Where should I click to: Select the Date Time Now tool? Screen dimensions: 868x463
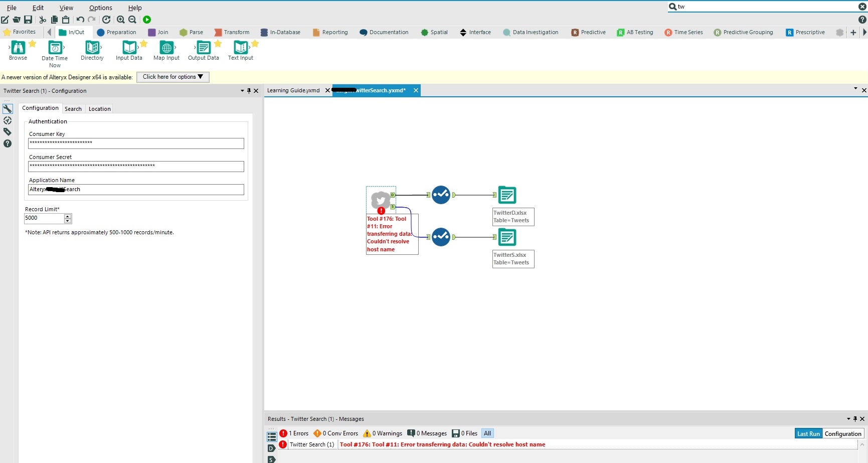54,49
